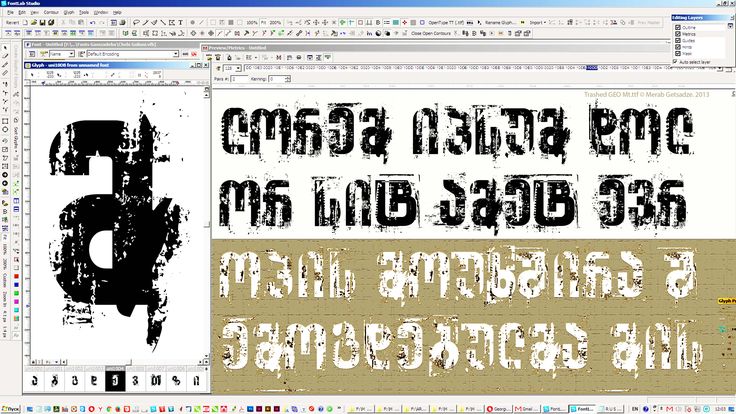Click the 100% zoom button

click(252, 23)
